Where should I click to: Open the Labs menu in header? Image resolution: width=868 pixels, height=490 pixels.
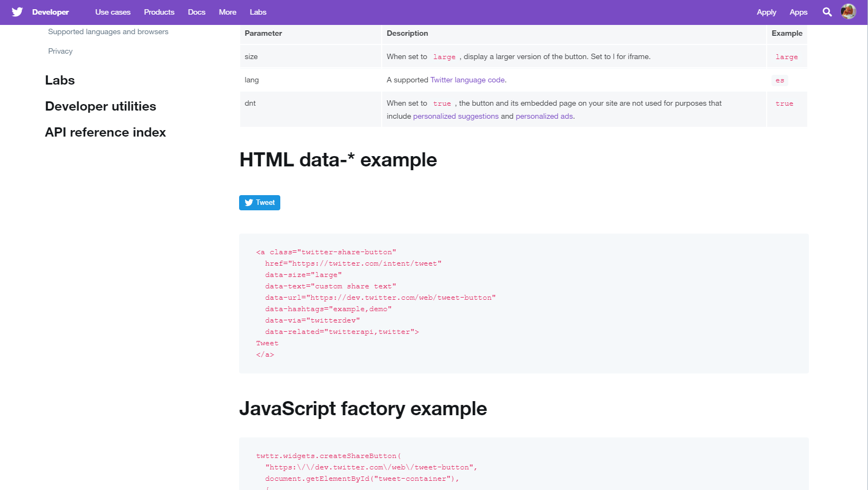pyautogui.click(x=258, y=12)
